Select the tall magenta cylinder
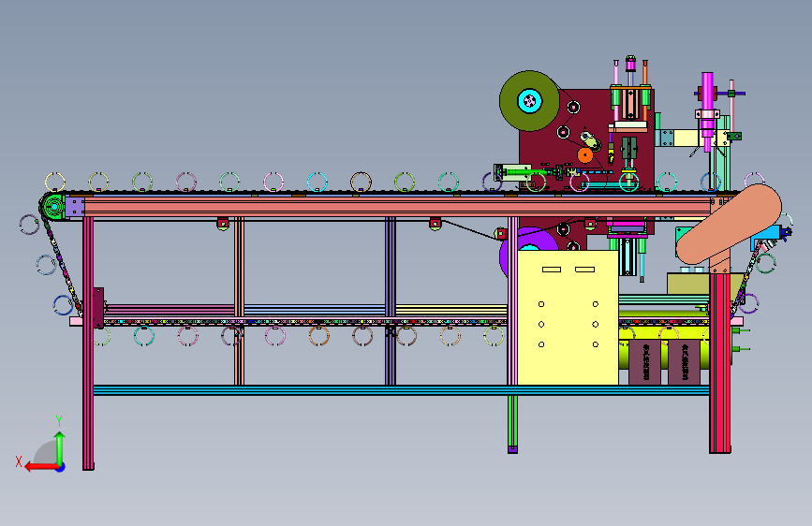Image resolution: width=812 pixels, height=526 pixels. click(707, 111)
